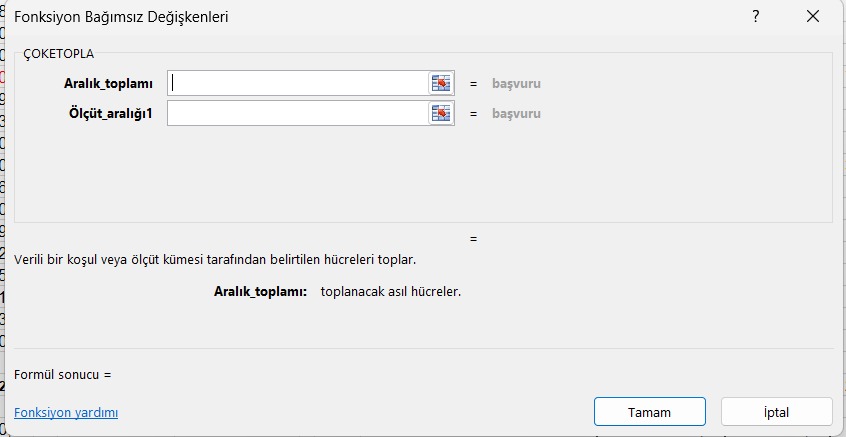The width and height of the screenshot is (846, 437).
Task: Click the range selector icon beside Aralık_toplamı
Action: pos(441,84)
